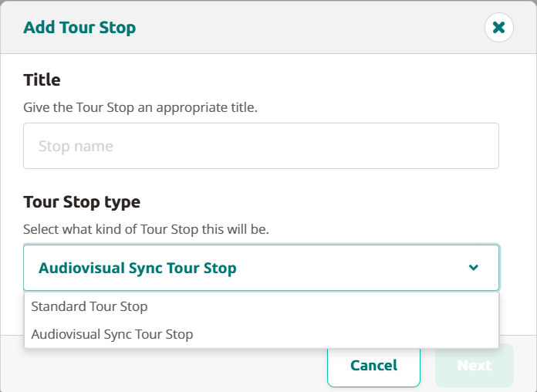This screenshot has width=537, height=392.
Task: Focus the title text box
Action: [x=261, y=146]
